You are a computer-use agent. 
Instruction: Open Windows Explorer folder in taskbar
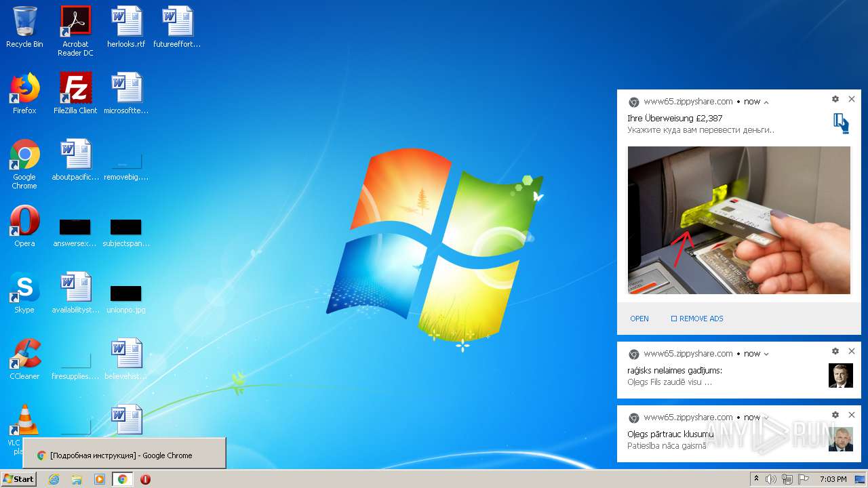coord(77,479)
